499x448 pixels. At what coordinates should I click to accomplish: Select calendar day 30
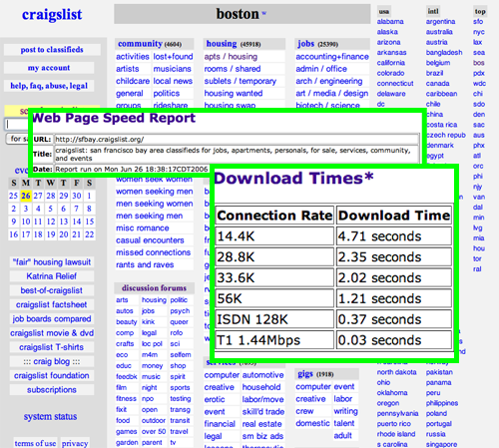(x=77, y=196)
